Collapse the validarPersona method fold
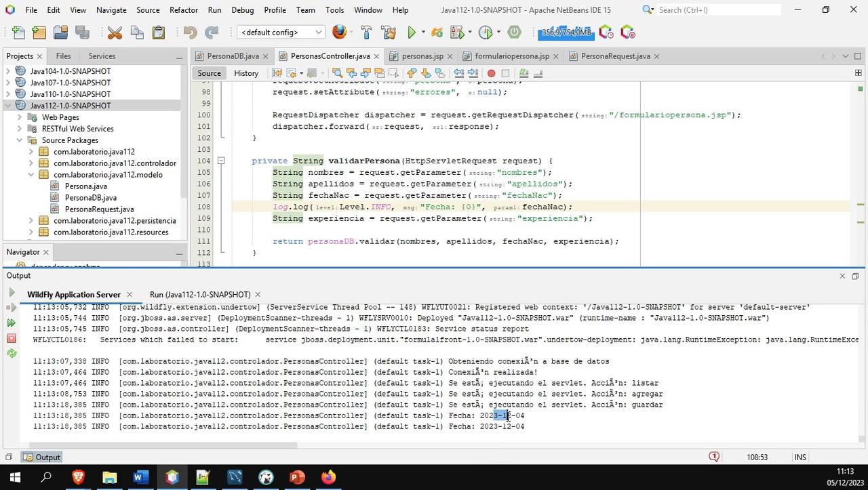The height and width of the screenshot is (490, 868). 221,161
